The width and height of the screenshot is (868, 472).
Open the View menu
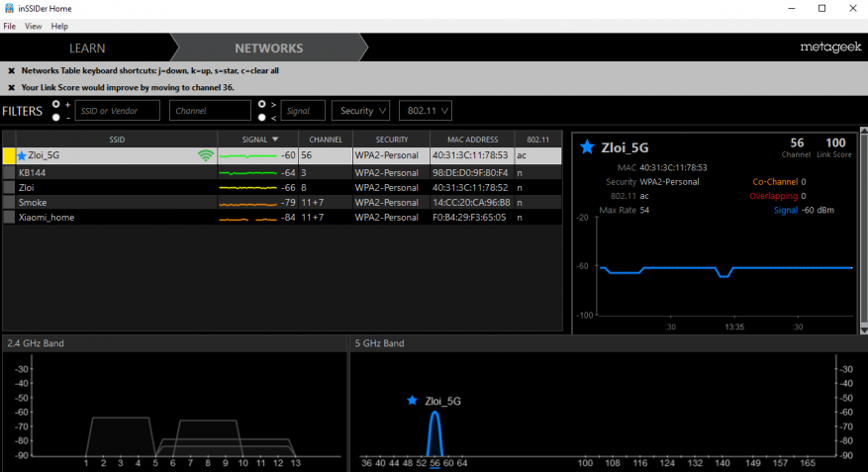point(34,26)
